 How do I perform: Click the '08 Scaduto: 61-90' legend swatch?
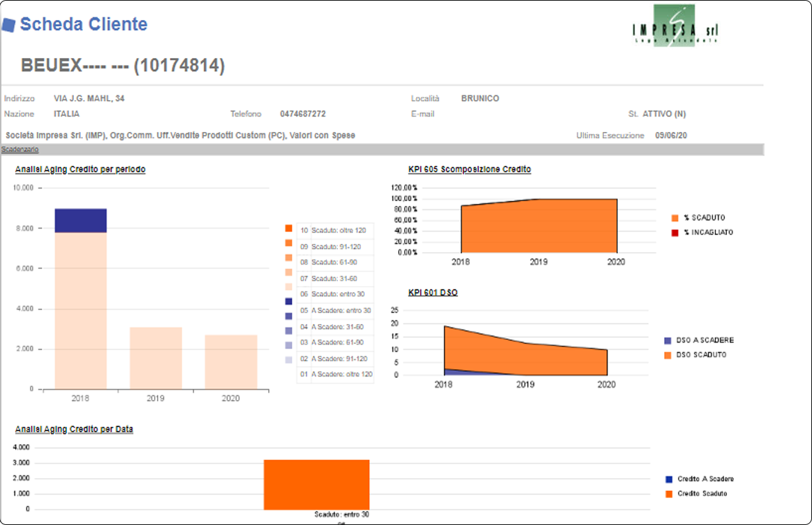pos(289,258)
